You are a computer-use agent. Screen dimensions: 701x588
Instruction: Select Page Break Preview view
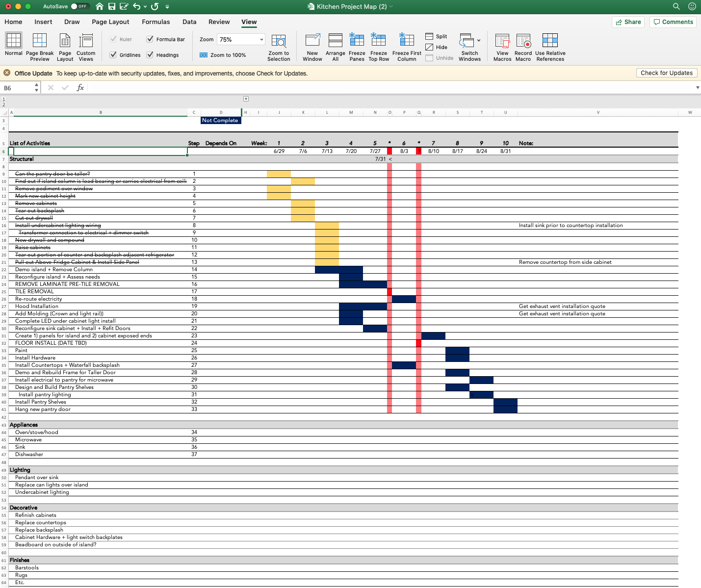click(40, 41)
